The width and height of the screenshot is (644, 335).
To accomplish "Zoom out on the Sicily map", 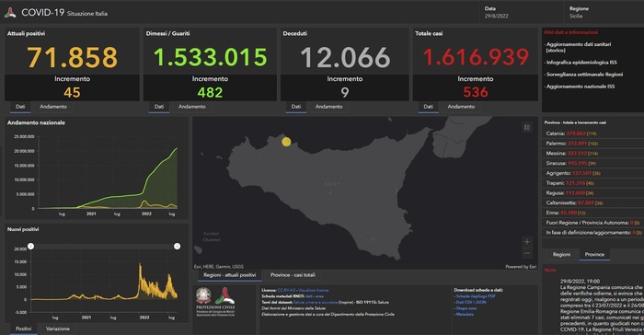I will click(527, 253).
